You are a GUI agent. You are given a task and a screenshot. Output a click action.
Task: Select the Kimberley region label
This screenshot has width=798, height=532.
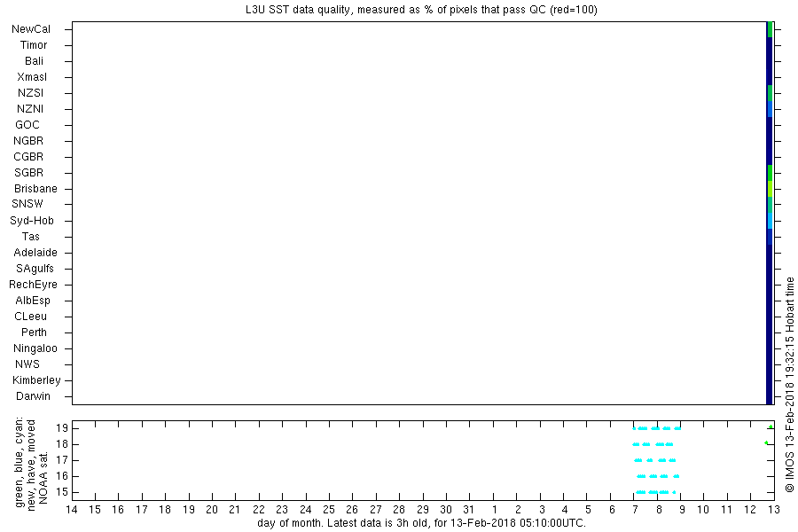[36, 380]
